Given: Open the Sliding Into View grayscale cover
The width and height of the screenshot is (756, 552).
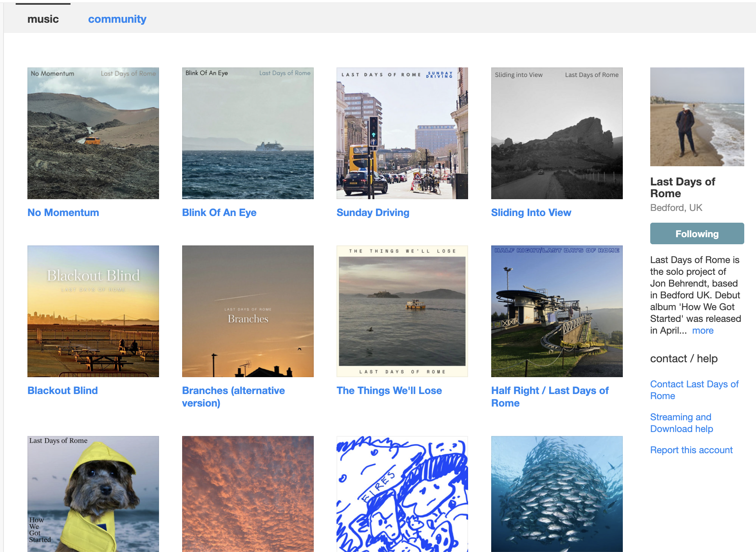Looking at the screenshot, I should pos(557,133).
